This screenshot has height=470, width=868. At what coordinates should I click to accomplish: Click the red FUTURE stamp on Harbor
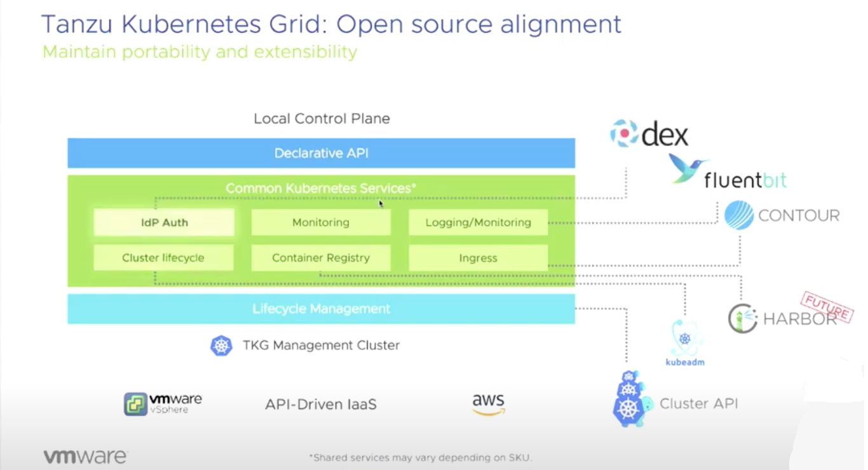826,307
